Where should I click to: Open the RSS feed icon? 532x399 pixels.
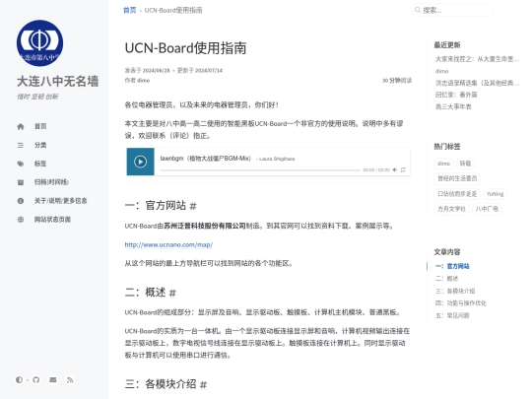click(70, 379)
